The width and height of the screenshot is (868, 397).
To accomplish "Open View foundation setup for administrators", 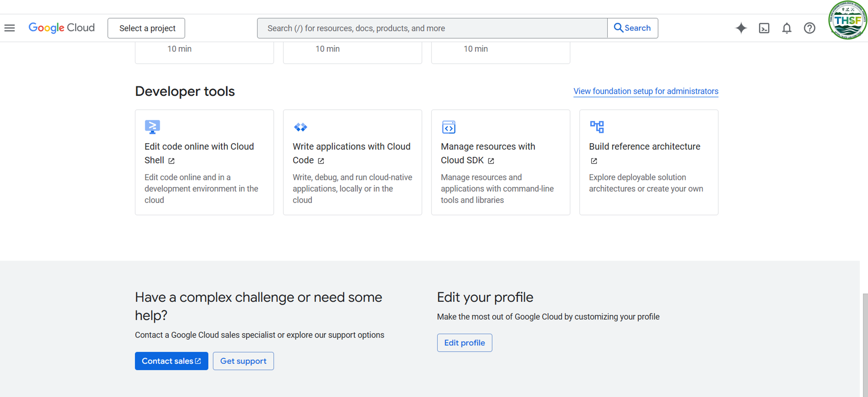I will click(646, 91).
